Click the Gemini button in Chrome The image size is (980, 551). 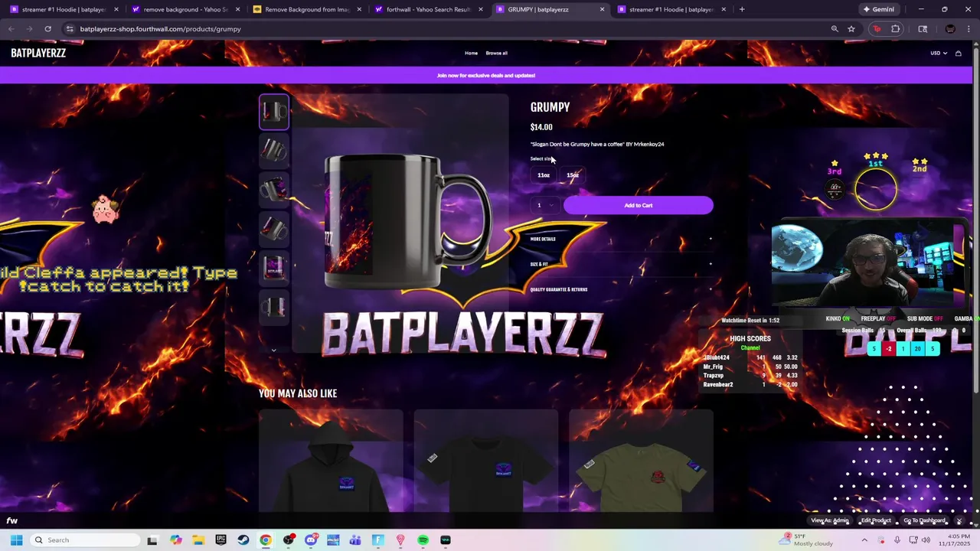(878, 9)
